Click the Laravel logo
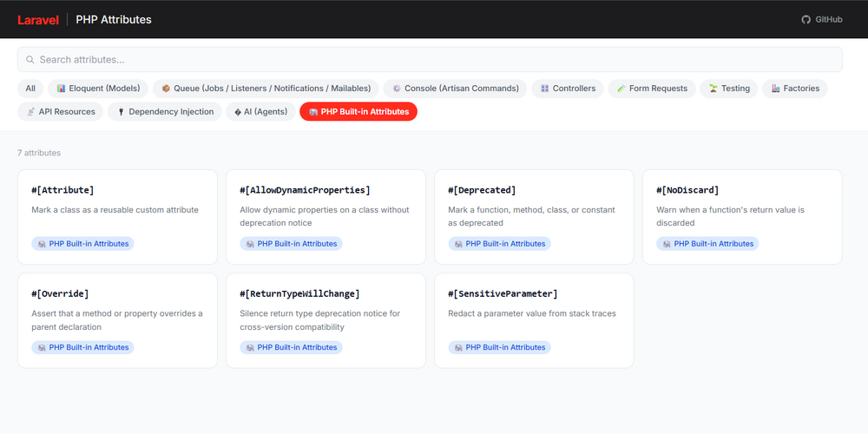 37,19
